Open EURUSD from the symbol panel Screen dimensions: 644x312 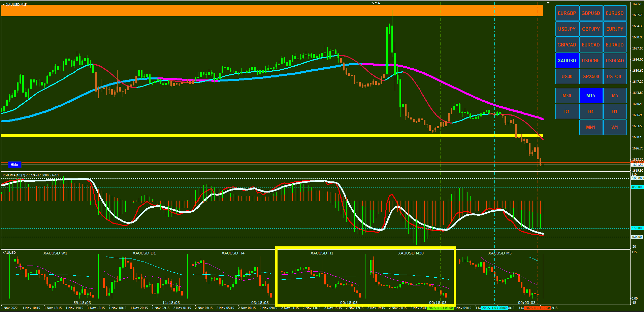pos(615,13)
